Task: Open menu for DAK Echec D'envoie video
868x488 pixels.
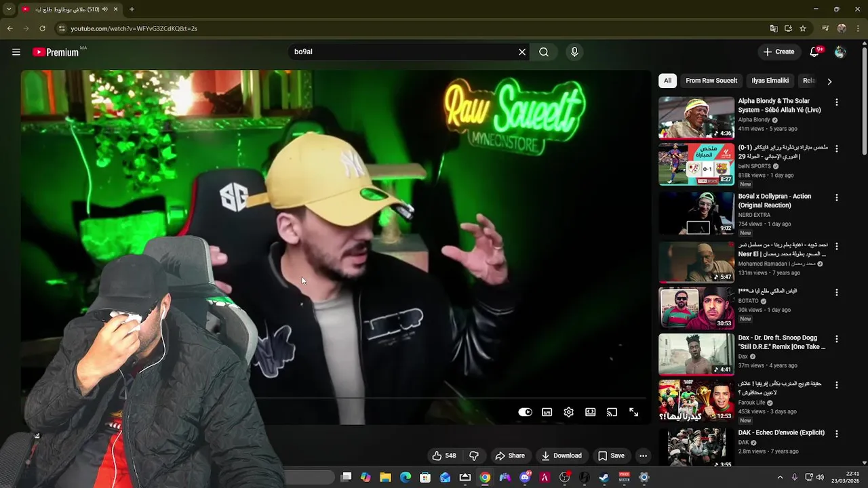Action: pos(837,434)
